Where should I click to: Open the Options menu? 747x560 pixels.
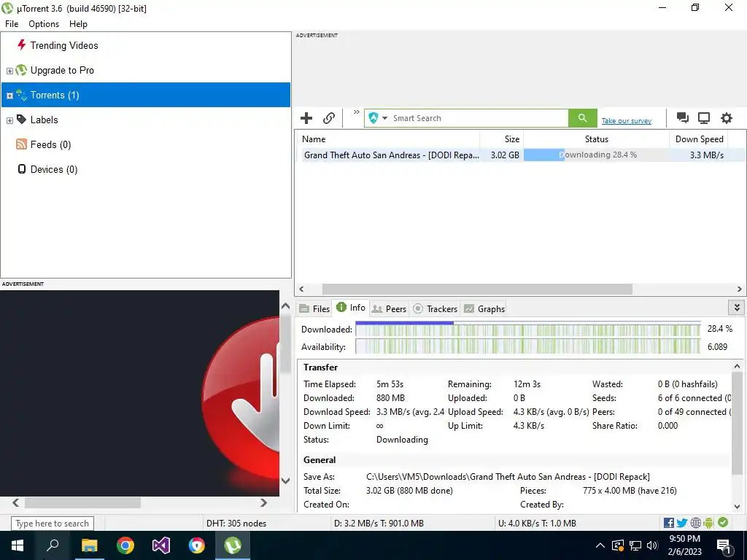click(x=44, y=24)
